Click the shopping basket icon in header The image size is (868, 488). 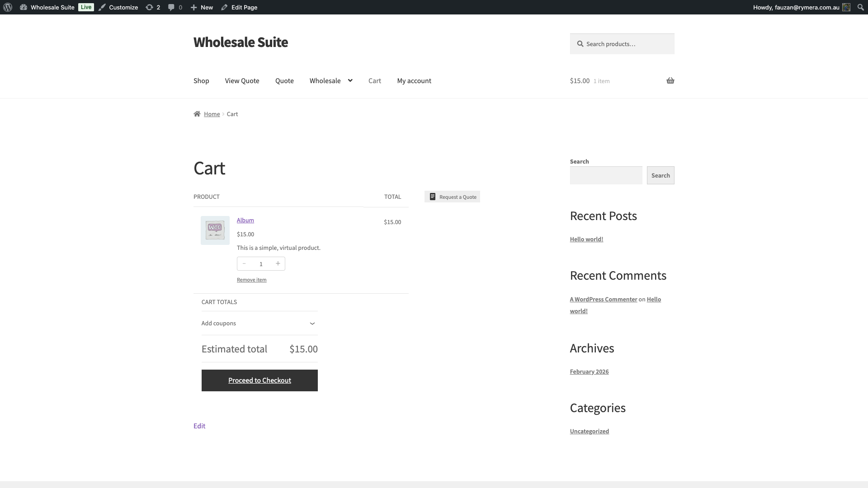click(670, 81)
